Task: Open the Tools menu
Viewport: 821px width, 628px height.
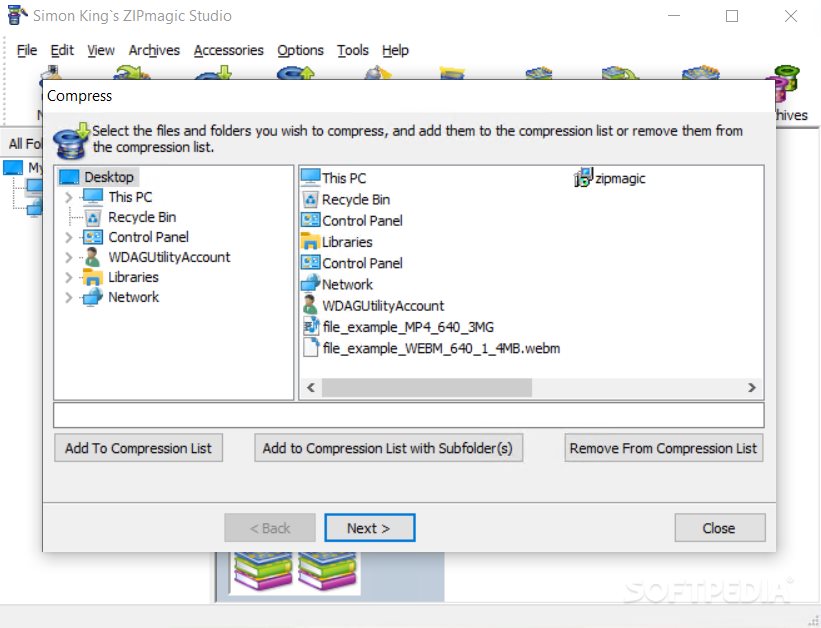Action: (352, 50)
